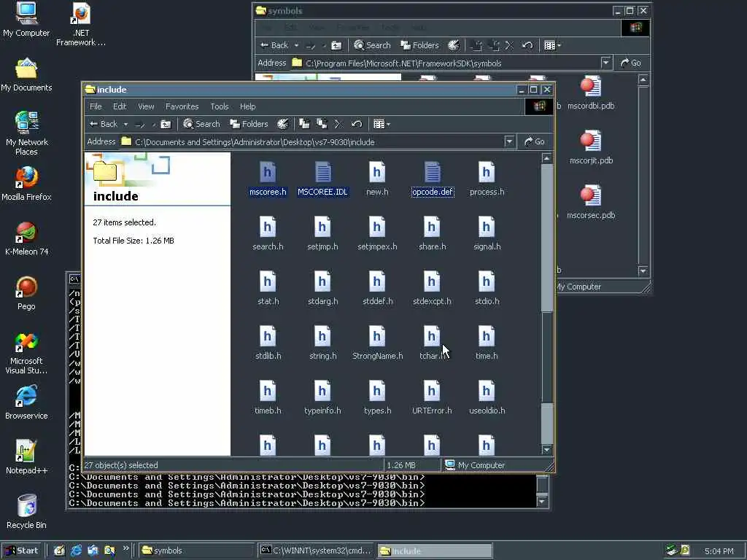Select mscorsec.pdb in symbols window
Image resolution: width=747 pixels, height=560 pixels.
point(591,203)
